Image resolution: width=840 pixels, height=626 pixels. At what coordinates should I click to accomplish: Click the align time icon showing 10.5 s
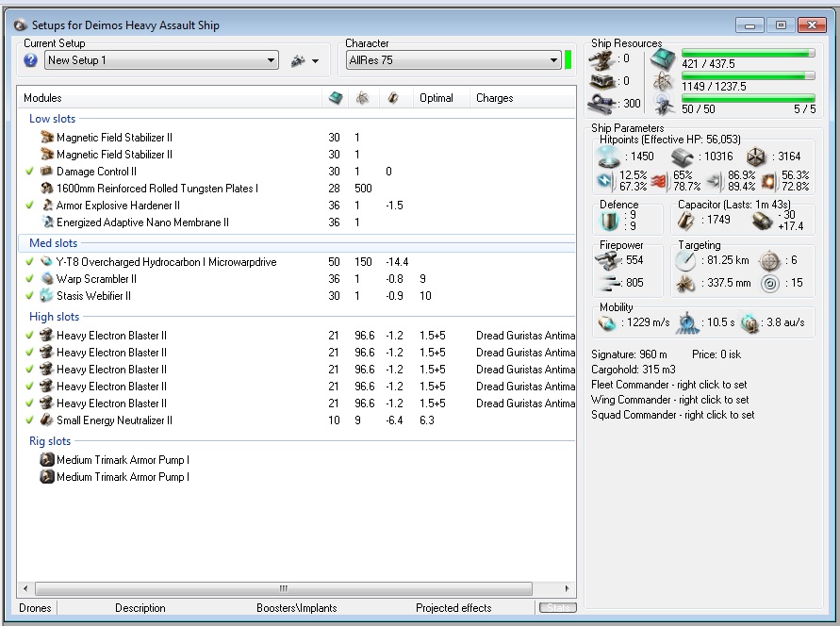click(686, 323)
